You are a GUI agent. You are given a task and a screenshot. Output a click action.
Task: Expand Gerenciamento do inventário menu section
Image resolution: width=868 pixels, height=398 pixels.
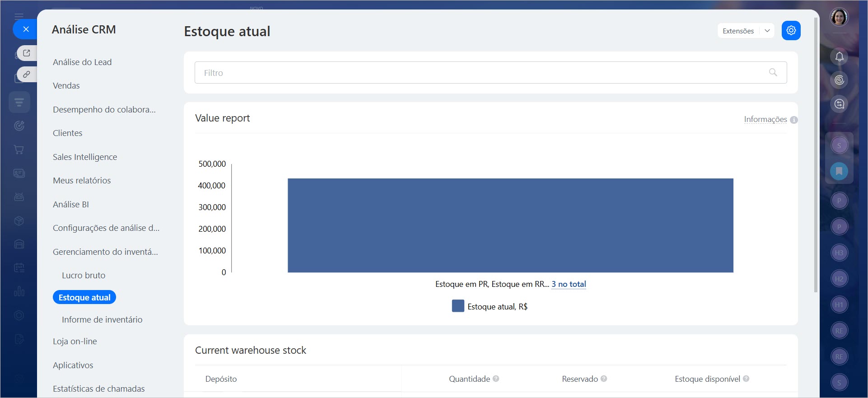click(105, 252)
